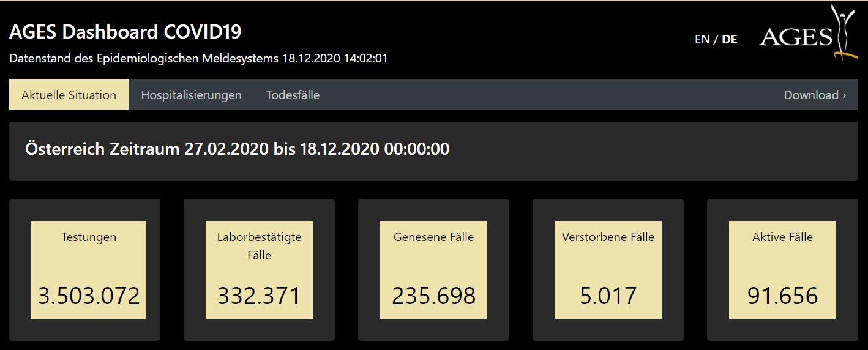Switch language to EN
This screenshot has width=868, height=350.
pyautogui.click(x=702, y=40)
